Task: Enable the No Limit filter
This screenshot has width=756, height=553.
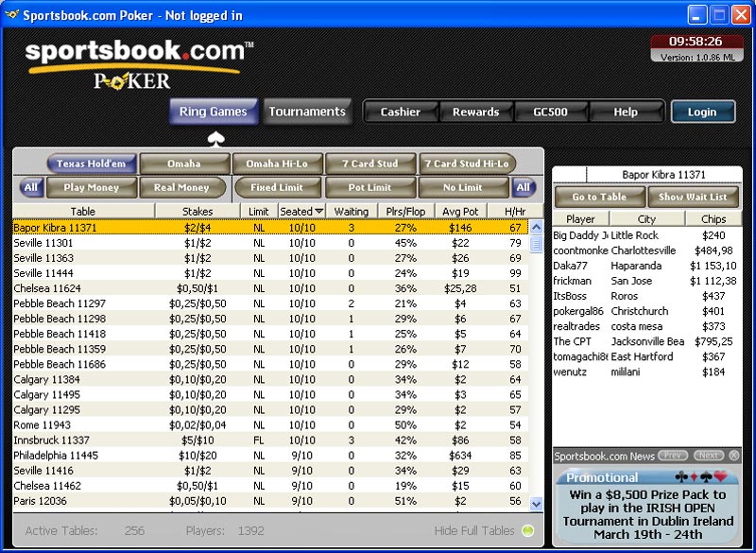Action: click(x=463, y=187)
